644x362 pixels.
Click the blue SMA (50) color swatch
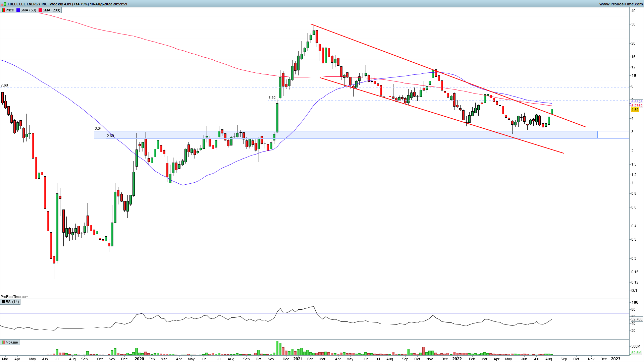click(x=18, y=10)
